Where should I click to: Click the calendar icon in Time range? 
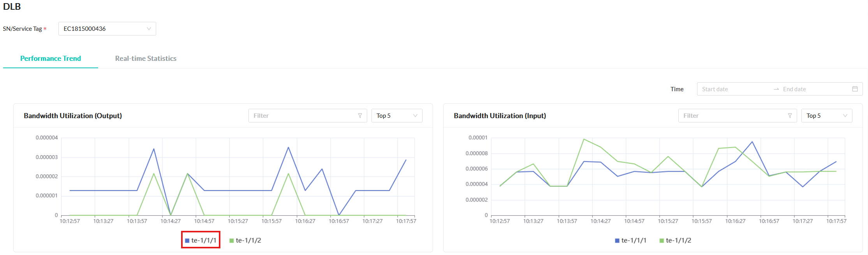[x=855, y=89]
